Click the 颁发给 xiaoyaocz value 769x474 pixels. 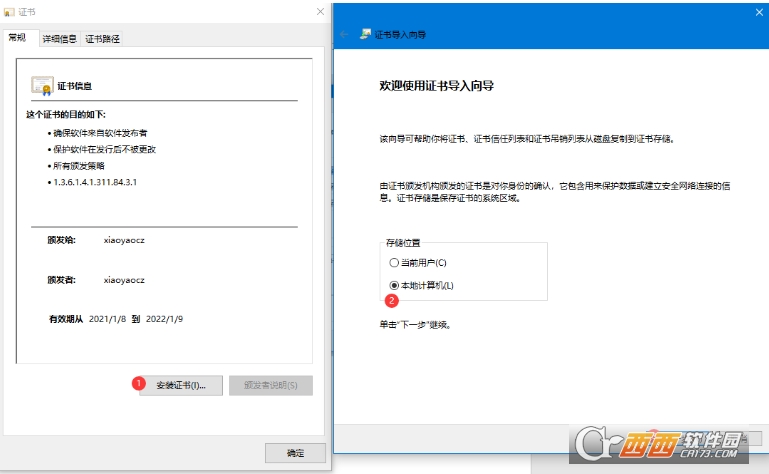pos(125,241)
